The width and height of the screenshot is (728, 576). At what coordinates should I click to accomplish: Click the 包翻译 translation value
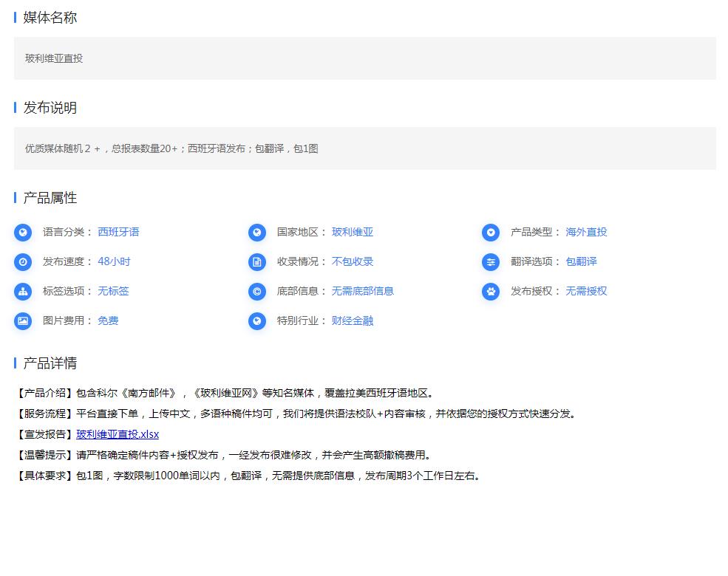coord(581,261)
